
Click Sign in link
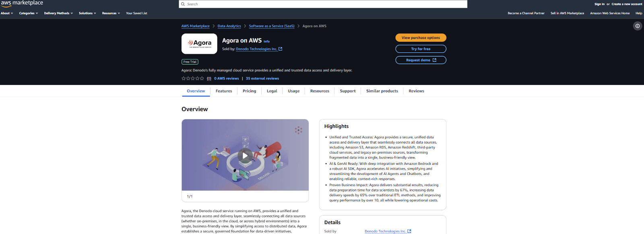[599, 4]
